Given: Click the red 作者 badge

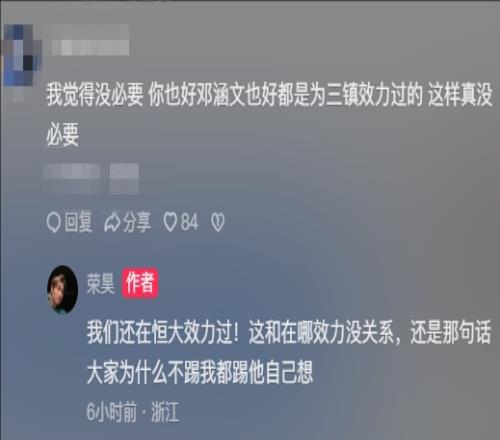Looking at the screenshot, I should pyautogui.click(x=140, y=283).
